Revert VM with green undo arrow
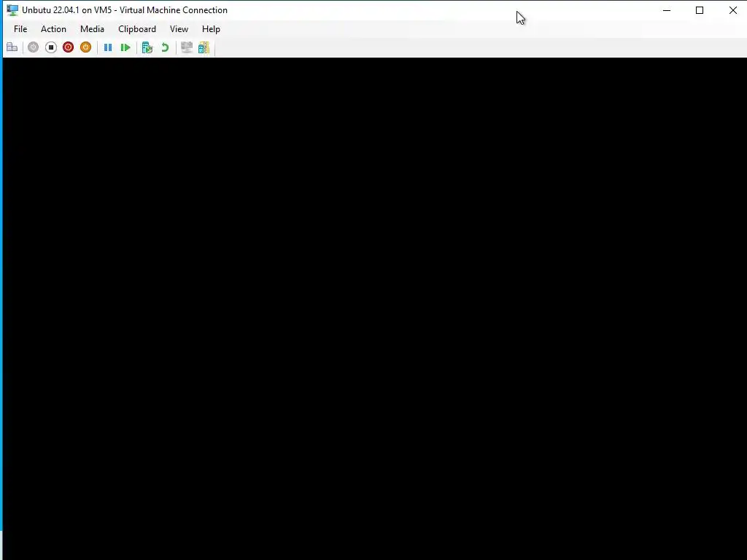This screenshot has width=747, height=560. coord(165,47)
